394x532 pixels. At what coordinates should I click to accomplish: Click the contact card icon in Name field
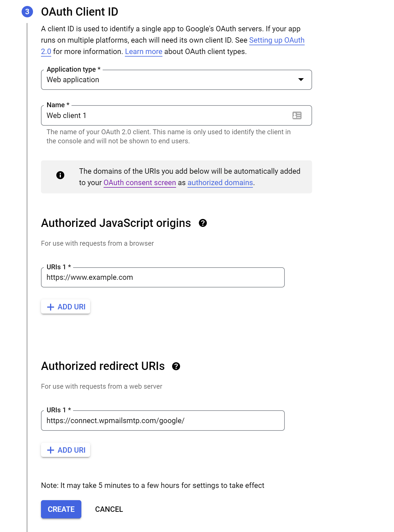pyautogui.click(x=297, y=115)
